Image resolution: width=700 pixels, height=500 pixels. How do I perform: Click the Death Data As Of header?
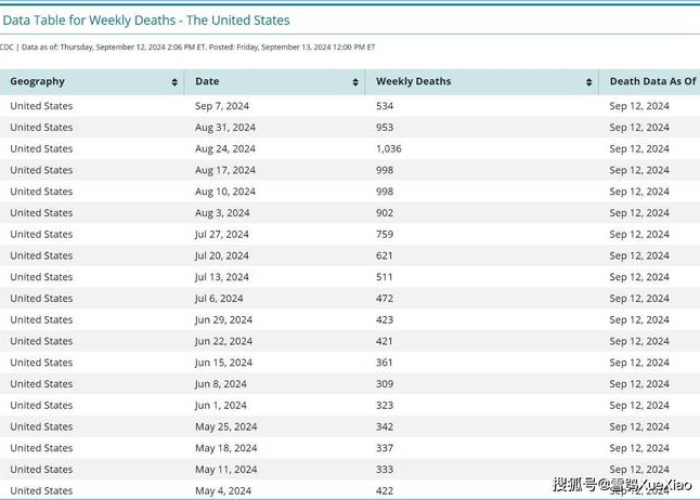(x=653, y=81)
